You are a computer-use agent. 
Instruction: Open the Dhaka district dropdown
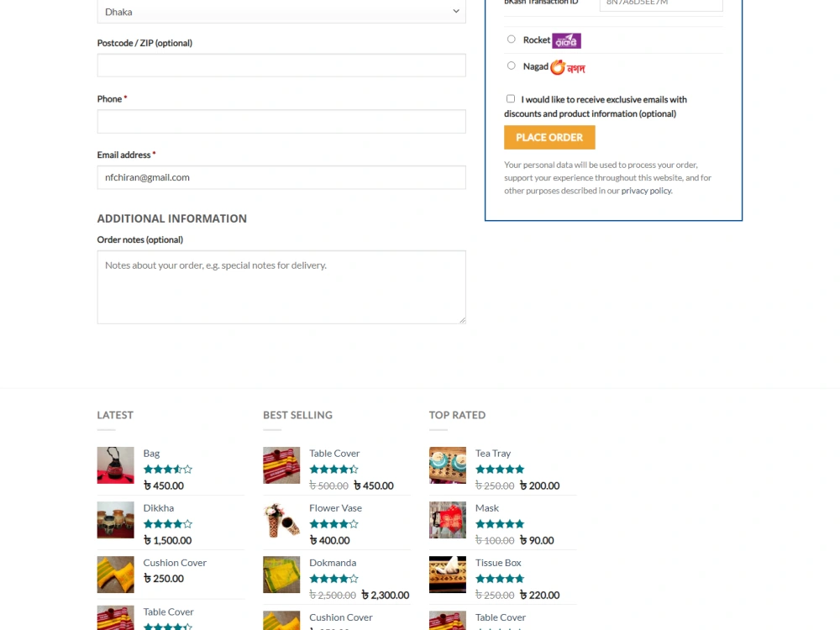(x=281, y=12)
